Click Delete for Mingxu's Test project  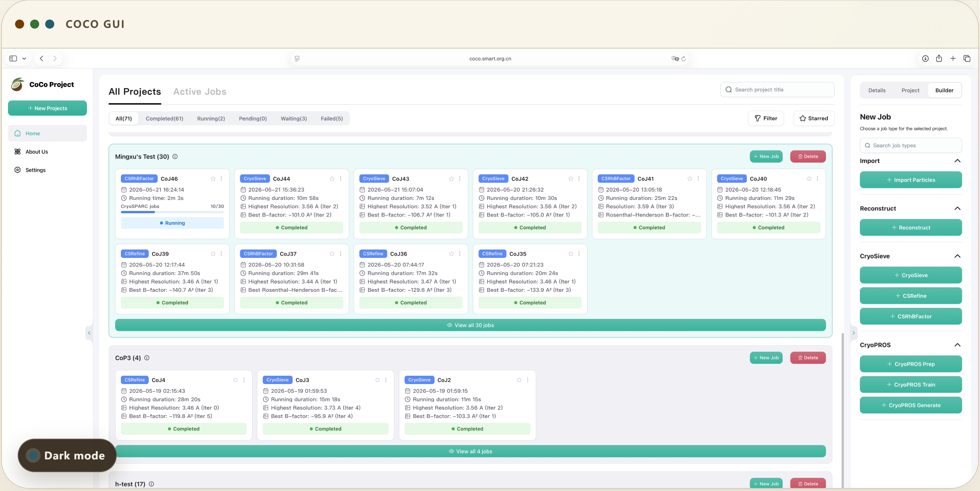[x=808, y=157]
